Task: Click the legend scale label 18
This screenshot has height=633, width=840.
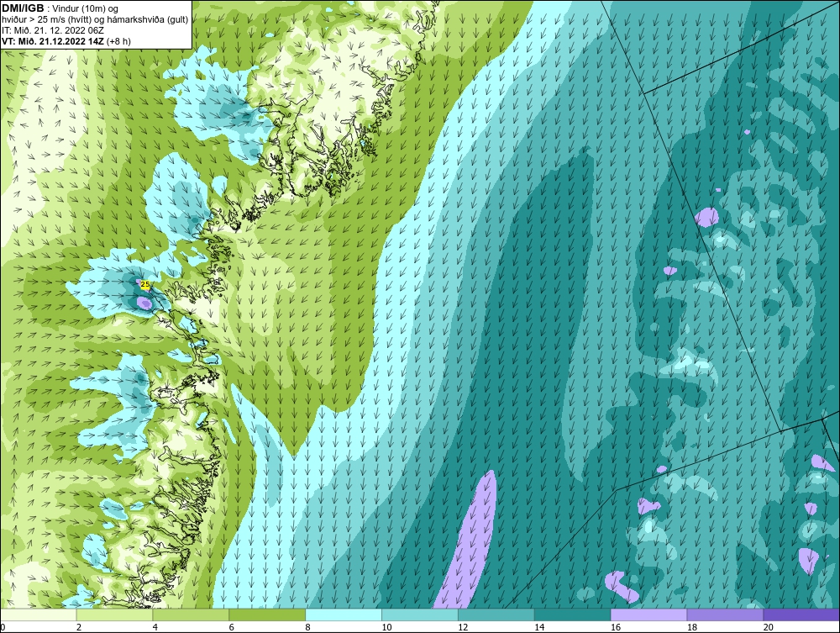Action: click(692, 627)
